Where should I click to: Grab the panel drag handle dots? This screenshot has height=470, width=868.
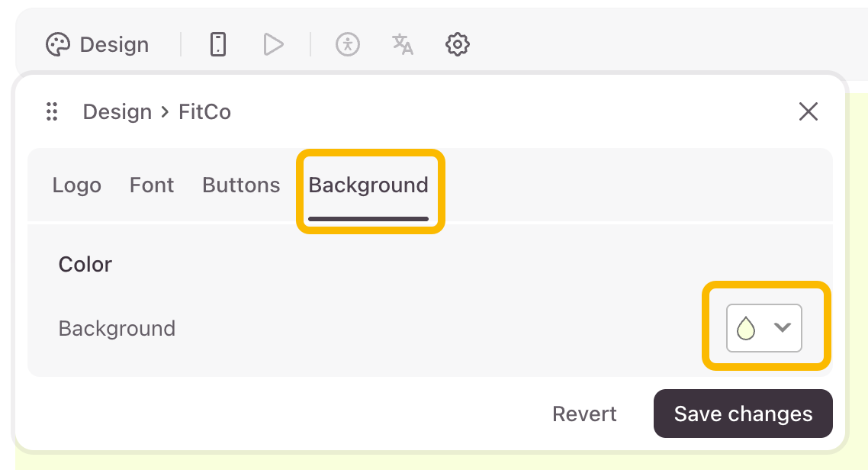click(52, 111)
